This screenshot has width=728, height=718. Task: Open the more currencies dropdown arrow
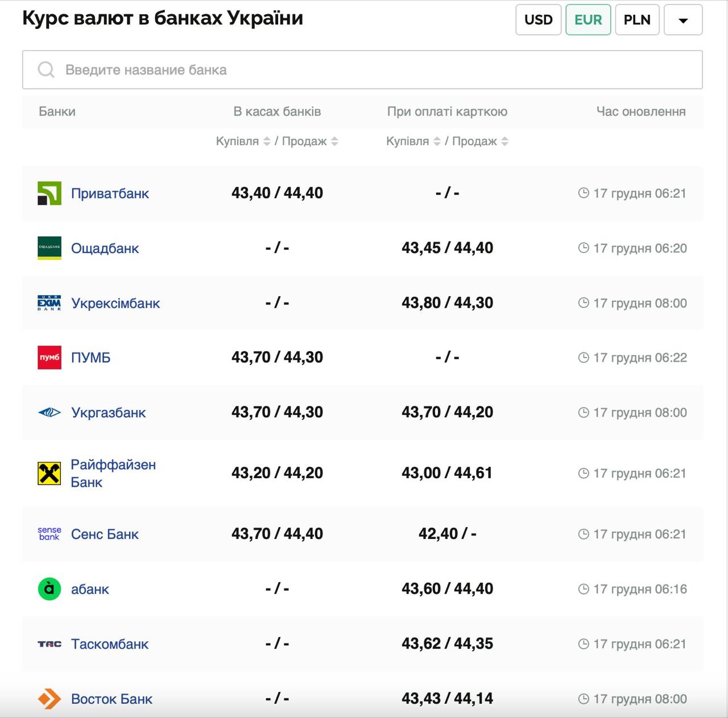[683, 20]
